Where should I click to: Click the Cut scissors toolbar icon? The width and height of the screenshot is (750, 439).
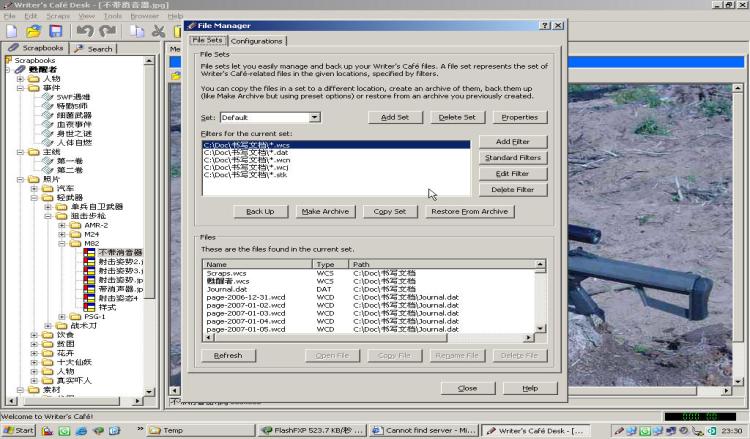click(x=158, y=32)
